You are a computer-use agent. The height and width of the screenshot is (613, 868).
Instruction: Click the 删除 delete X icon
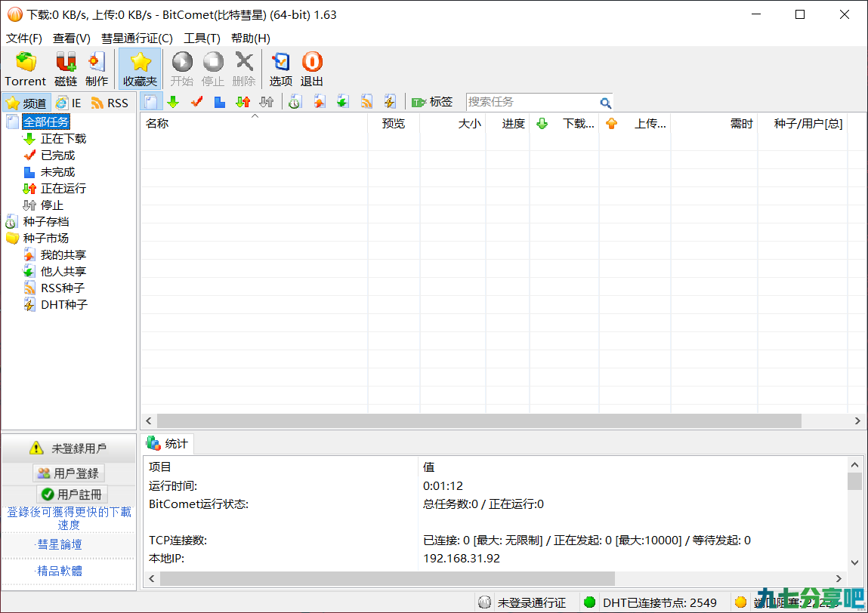(244, 69)
